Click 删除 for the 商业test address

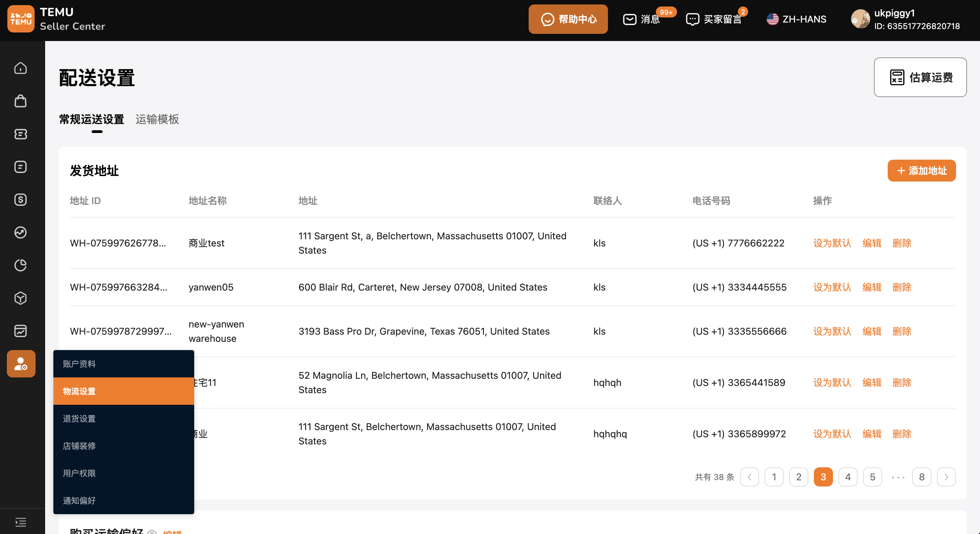pos(902,243)
